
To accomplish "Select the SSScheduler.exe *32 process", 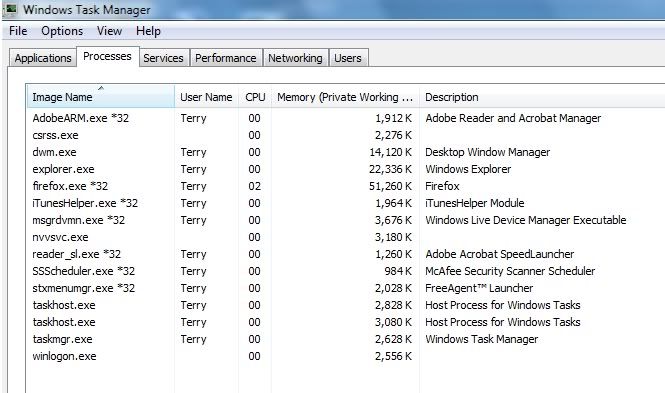I will (x=84, y=271).
